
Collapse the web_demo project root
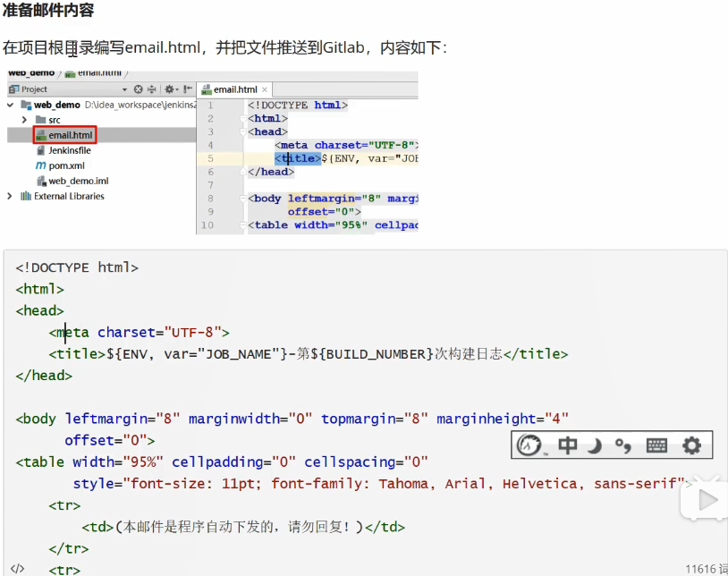10,105
